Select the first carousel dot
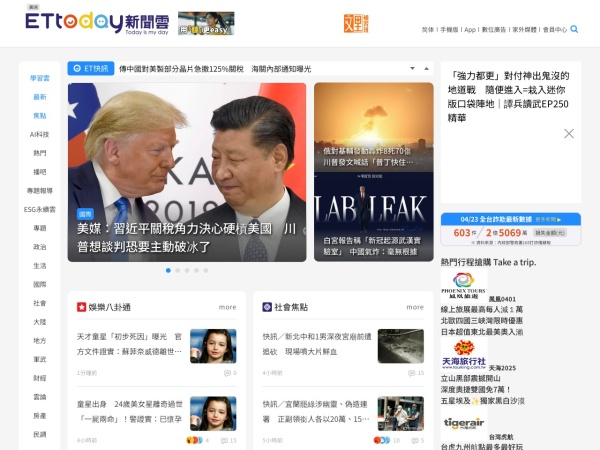The image size is (600, 450). (168, 270)
